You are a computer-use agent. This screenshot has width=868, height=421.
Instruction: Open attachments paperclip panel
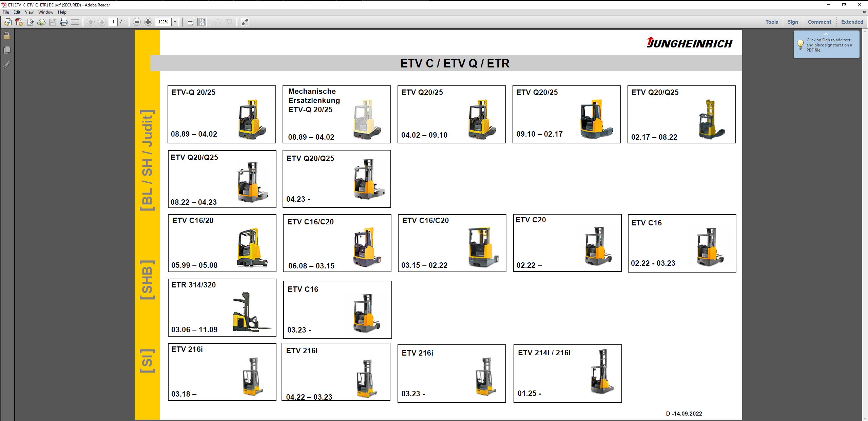[x=7, y=64]
